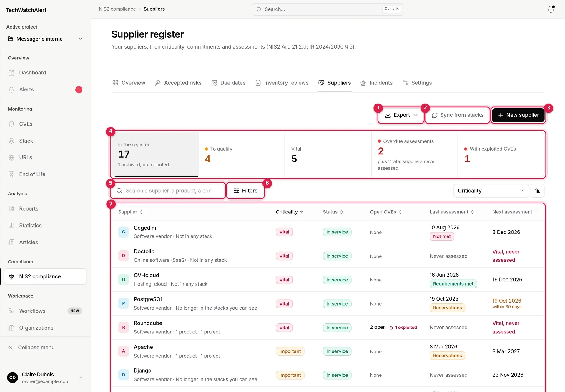Click the CD user avatar
Image resolution: width=565 pixels, height=392 pixels.
point(13,378)
